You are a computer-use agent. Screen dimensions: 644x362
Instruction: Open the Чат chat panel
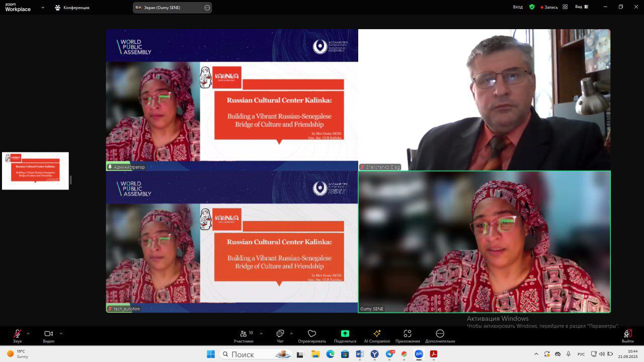[280, 334]
